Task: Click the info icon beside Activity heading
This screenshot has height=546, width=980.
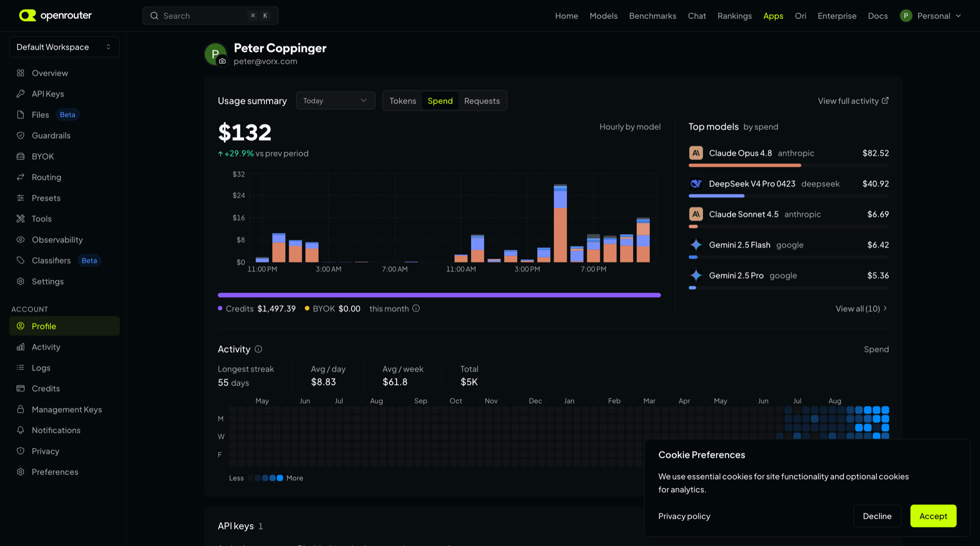Action: [x=258, y=349]
